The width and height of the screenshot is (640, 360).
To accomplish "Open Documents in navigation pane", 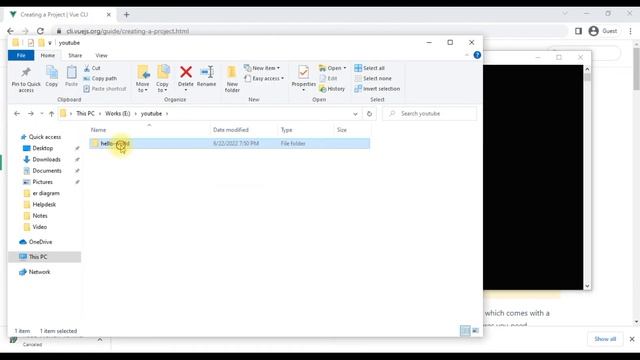I will tap(42, 171).
